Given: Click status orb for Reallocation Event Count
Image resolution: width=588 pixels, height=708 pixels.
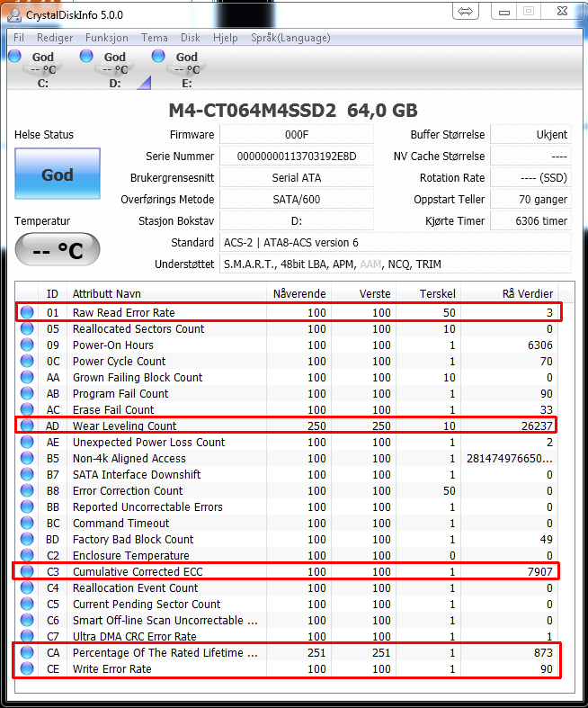Looking at the screenshot, I should [27, 587].
